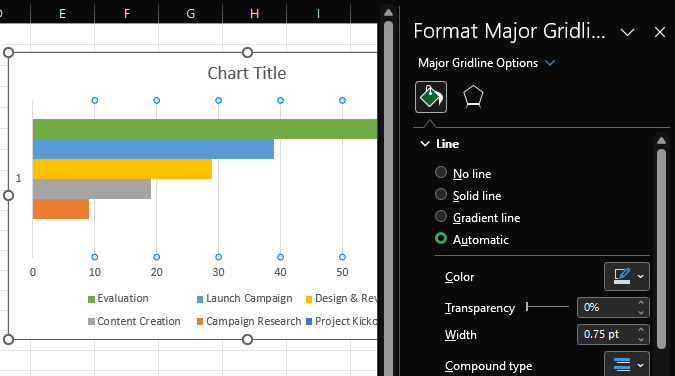Click the chart bottom-center resize handle

(247, 339)
